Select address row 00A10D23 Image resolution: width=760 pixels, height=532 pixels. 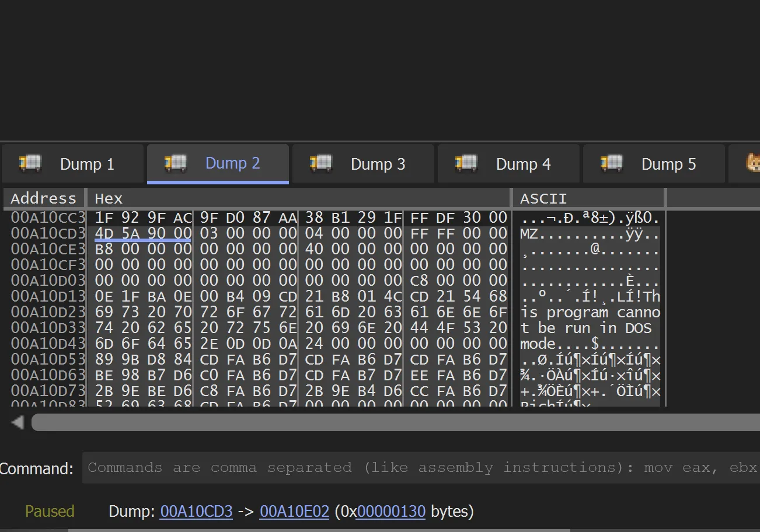pos(48,312)
